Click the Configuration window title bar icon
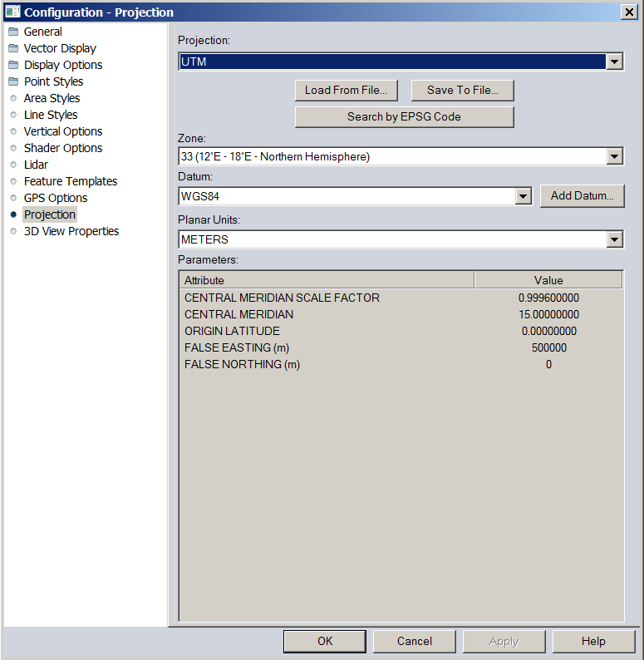This screenshot has width=644, height=660. (x=12, y=12)
